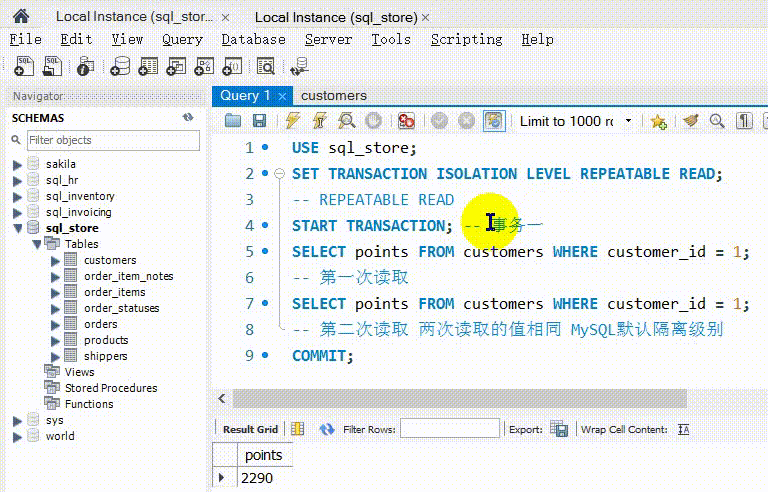This screenshot has height=492, width=768.
Task: Toggle Wrap Cell Content icon
Action: pos(683,430)
